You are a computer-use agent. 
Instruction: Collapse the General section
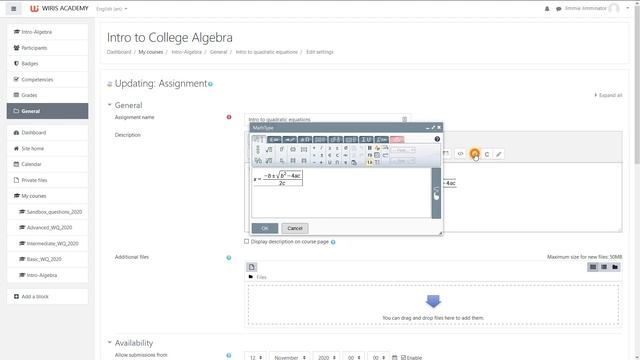[x=109, y=105]
